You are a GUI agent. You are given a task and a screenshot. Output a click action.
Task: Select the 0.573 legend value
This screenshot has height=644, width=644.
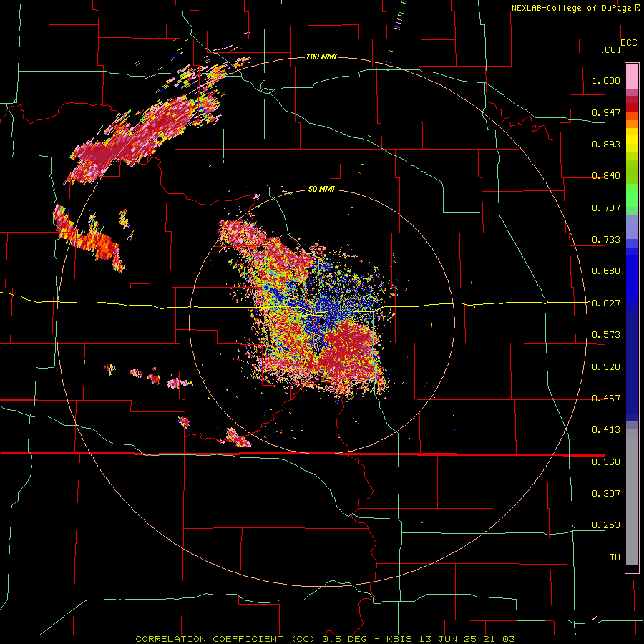coord(606,335)
